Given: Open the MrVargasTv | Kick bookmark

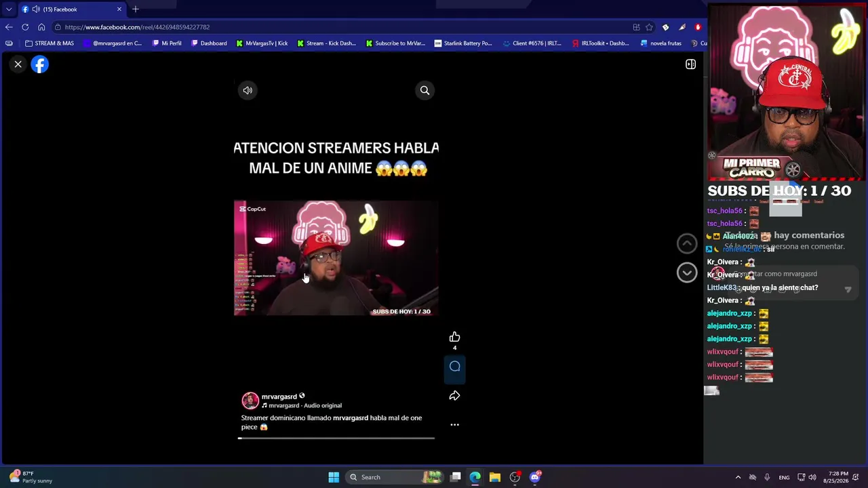Looking at the screenshot, I should coord(262,43).
